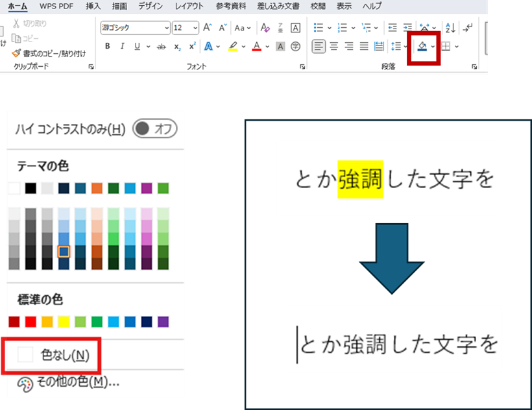Viewport: 532px width, 410px height.
Task: Apply italic formatting
Action: point(123,45)
